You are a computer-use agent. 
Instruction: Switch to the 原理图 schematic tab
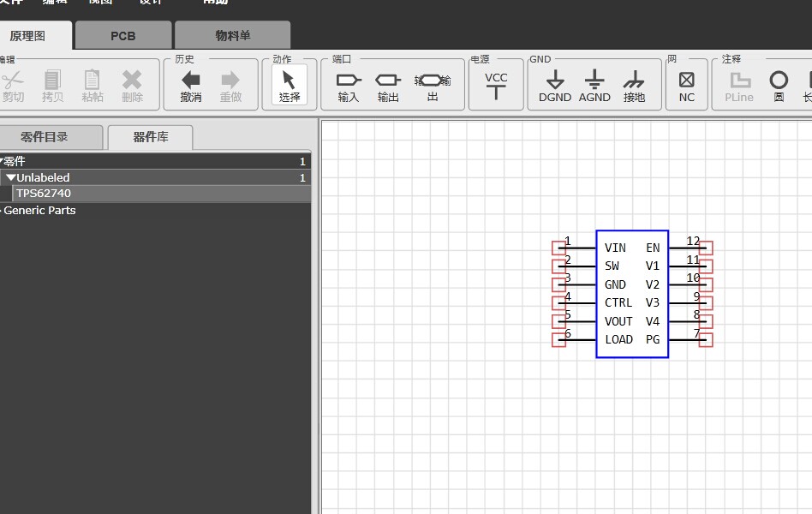pyautogui.click(x=35, y=35)
